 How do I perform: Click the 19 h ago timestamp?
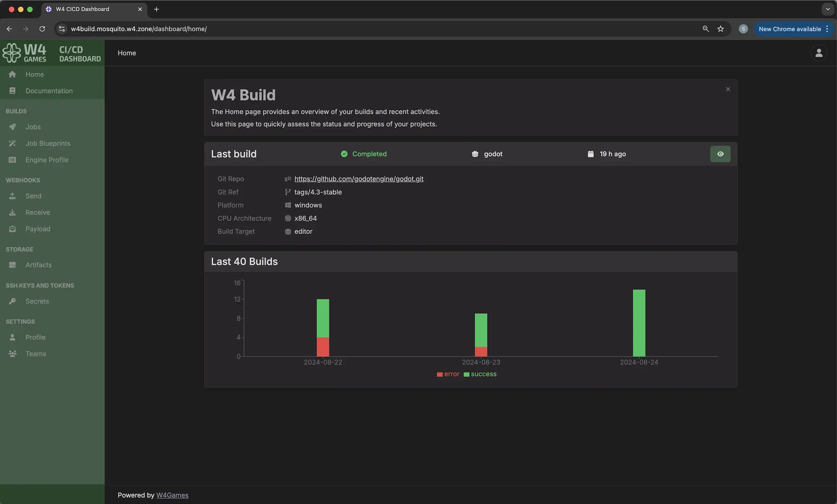point(613,154)
